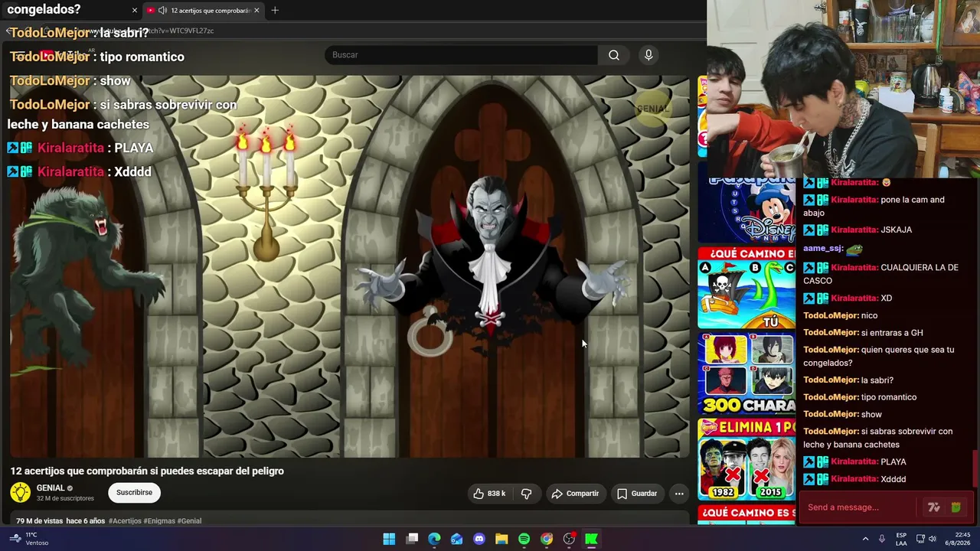The image size is (980, 551).
Task: Close the 'congelados?' browser tab
Action: click(x=135, y=10)
